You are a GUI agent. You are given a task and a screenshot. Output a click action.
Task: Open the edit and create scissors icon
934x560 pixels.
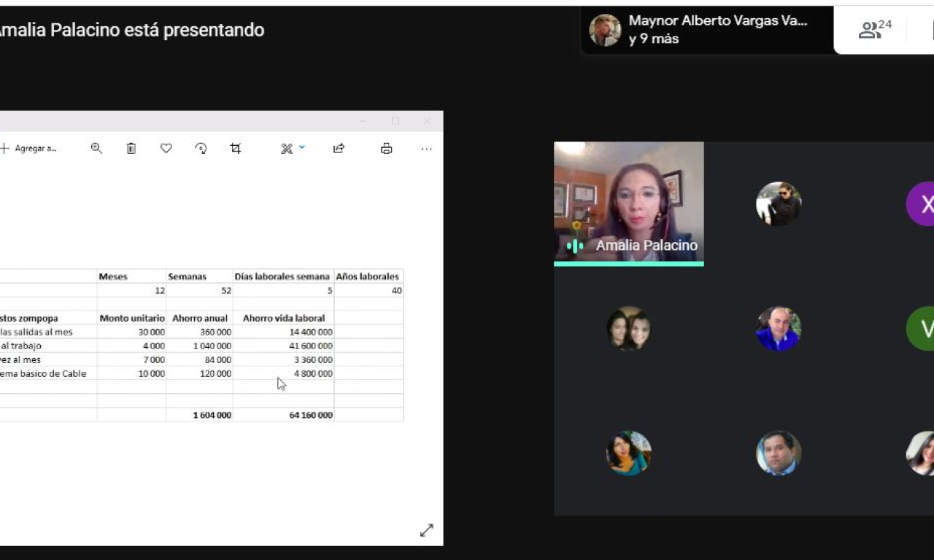(x=287, y=149)
